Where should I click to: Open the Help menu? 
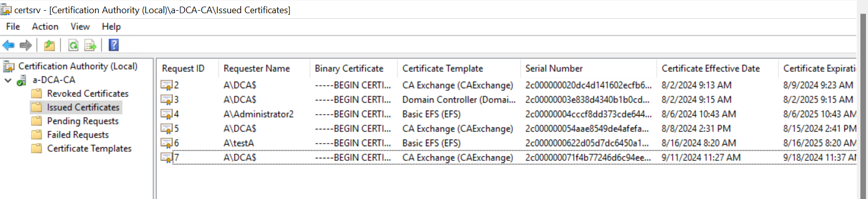coord(111,26)
